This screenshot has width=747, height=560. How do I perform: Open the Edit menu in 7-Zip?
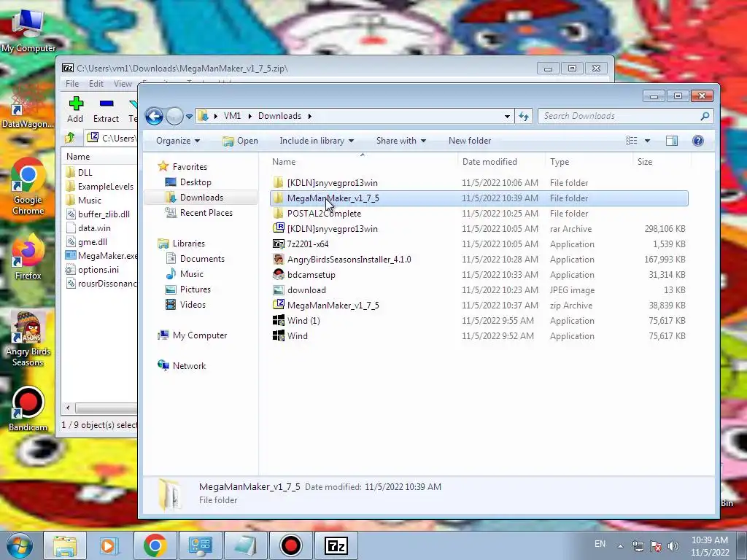click(x=96, y=83)
